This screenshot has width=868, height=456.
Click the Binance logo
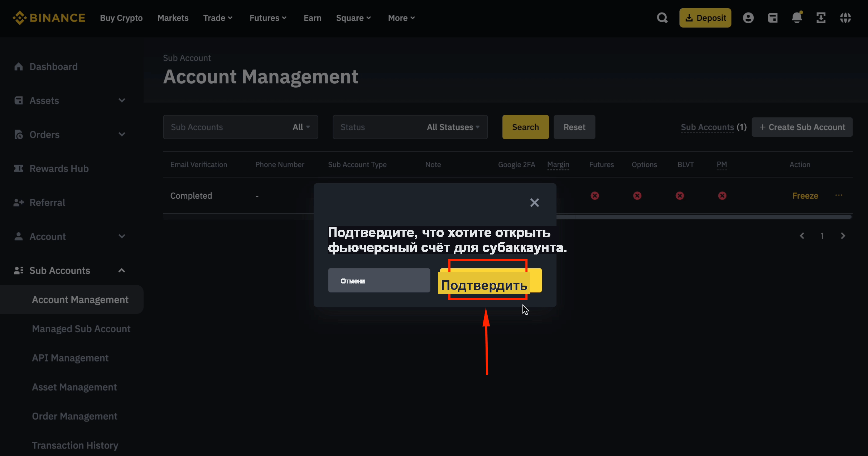tap(49, 18)
